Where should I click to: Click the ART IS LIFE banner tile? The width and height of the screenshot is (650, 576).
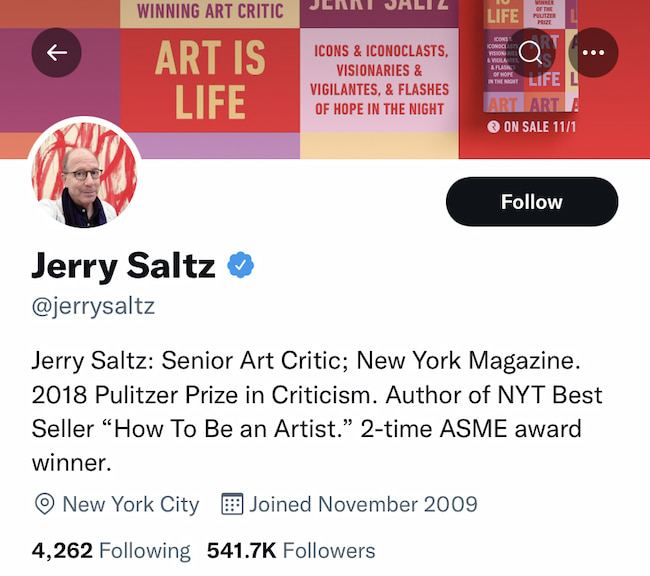tap(209, 79)
